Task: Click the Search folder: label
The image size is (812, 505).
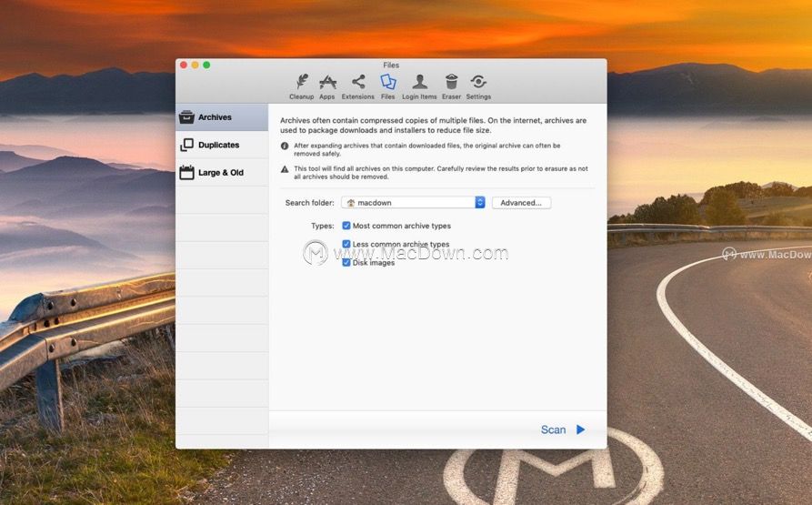Action: pos(309,203)
